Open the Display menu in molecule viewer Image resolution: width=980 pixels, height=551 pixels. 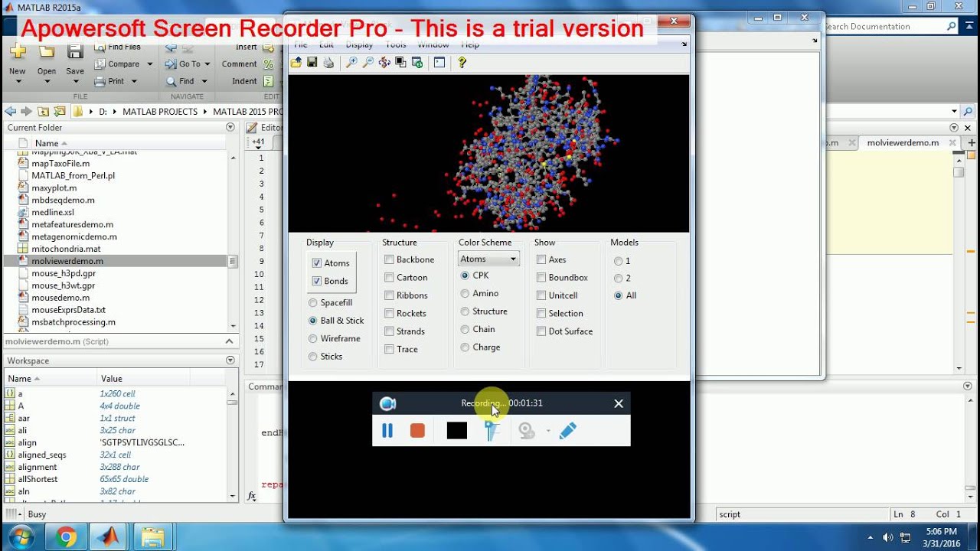359,45
